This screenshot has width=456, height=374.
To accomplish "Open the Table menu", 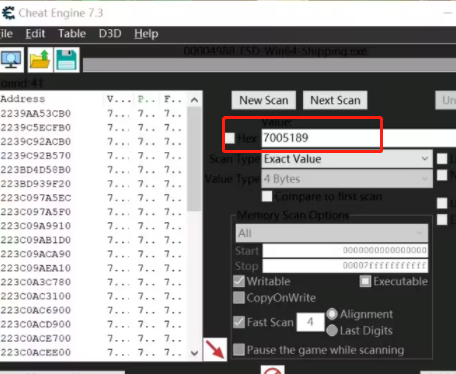I will click(72, 34).
